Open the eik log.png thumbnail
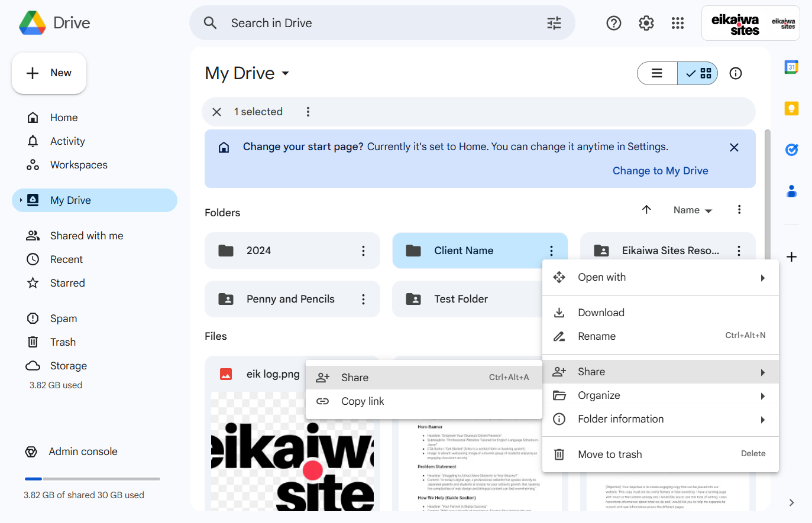 point(292,451)
